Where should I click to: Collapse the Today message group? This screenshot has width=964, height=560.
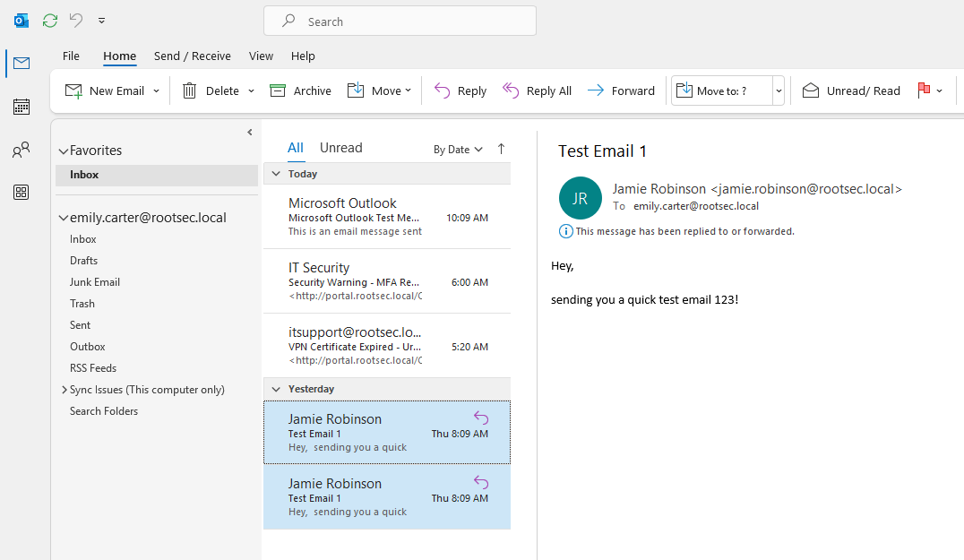click(x=276, y=174)
